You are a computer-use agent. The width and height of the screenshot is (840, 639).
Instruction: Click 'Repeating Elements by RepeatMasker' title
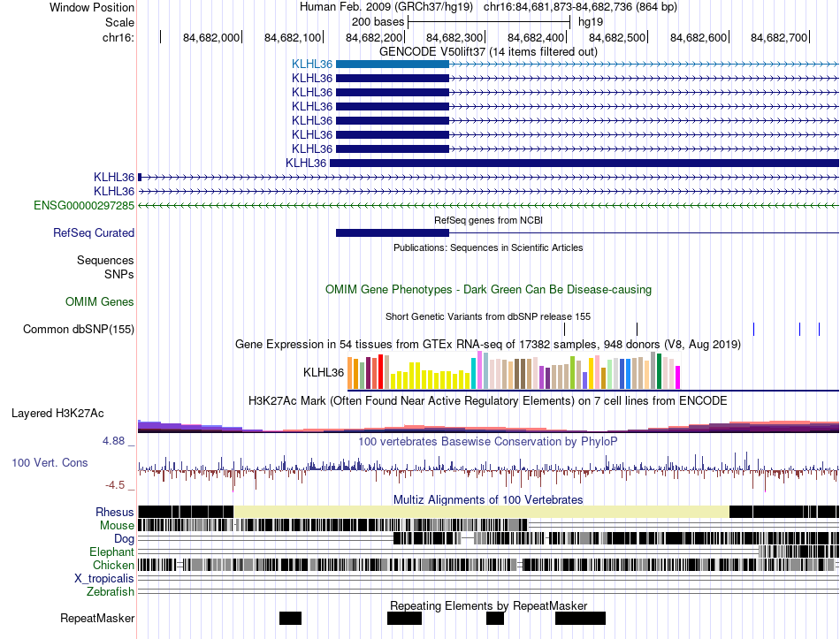488,605
